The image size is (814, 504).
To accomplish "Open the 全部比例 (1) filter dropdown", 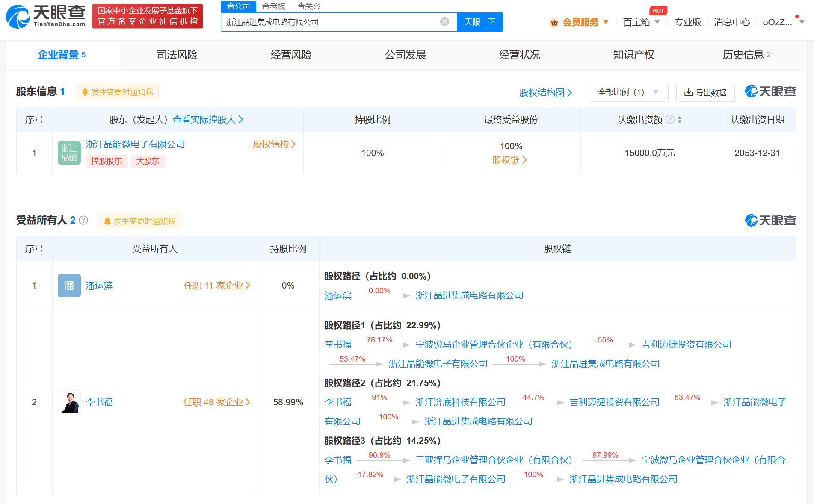I will pos(629,92).
